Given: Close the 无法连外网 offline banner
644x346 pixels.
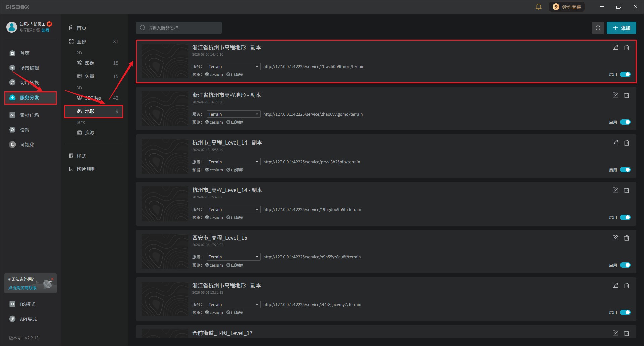Looking at the screenshot, I should [x=52, y=279].
